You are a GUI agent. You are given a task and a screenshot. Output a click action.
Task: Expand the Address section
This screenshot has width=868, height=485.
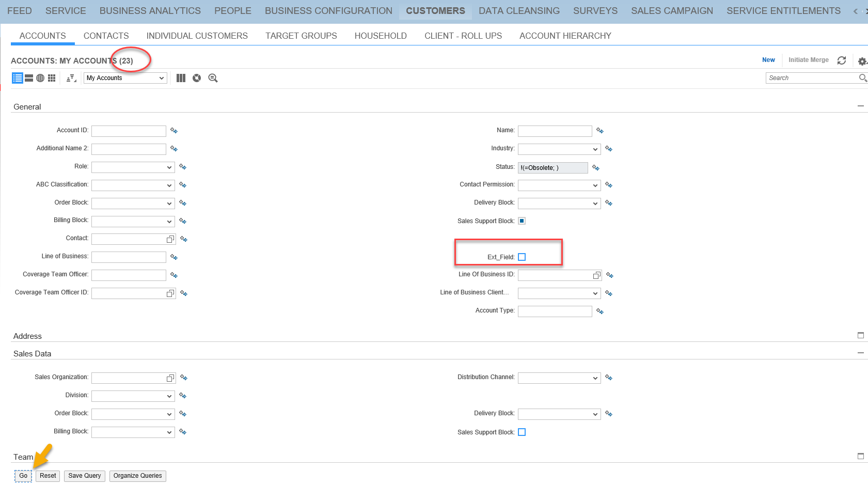tap(860, 335)
